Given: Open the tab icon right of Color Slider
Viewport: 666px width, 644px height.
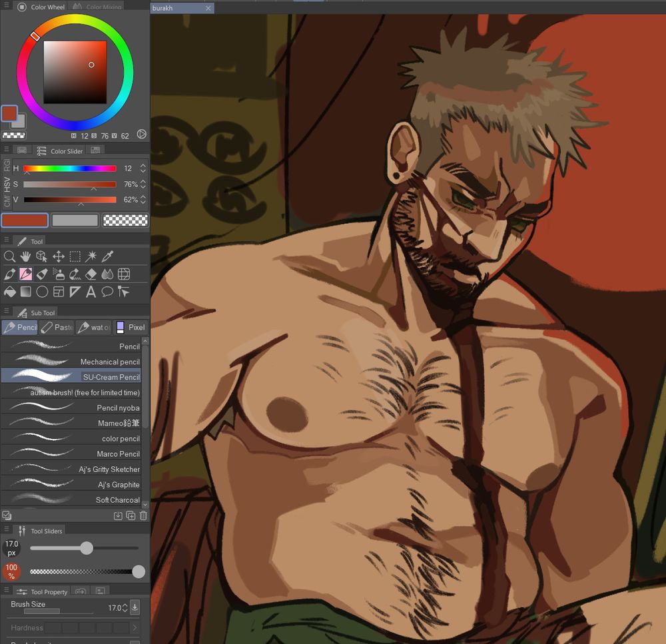Looking at the screenshot, I should [x=95, y=151].
